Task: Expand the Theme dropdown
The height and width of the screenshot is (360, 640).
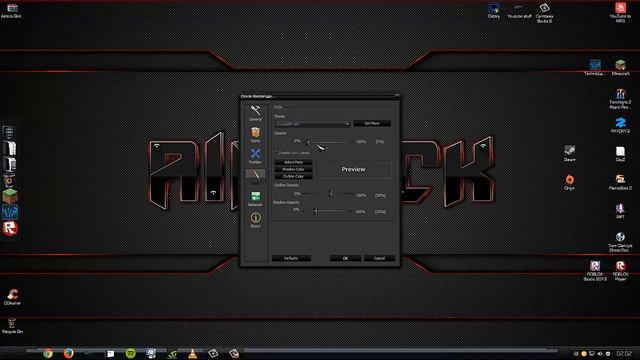Action: point(312,124)
